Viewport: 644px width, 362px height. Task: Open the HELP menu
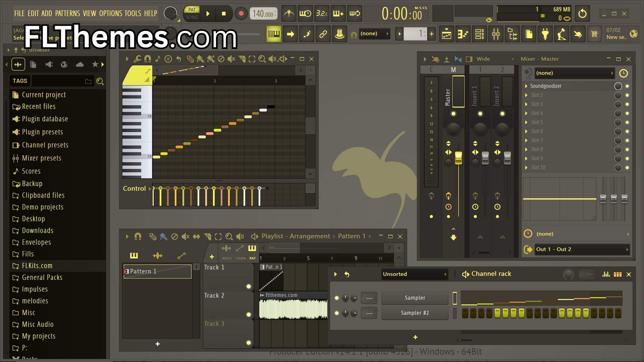tap(151, 13)
